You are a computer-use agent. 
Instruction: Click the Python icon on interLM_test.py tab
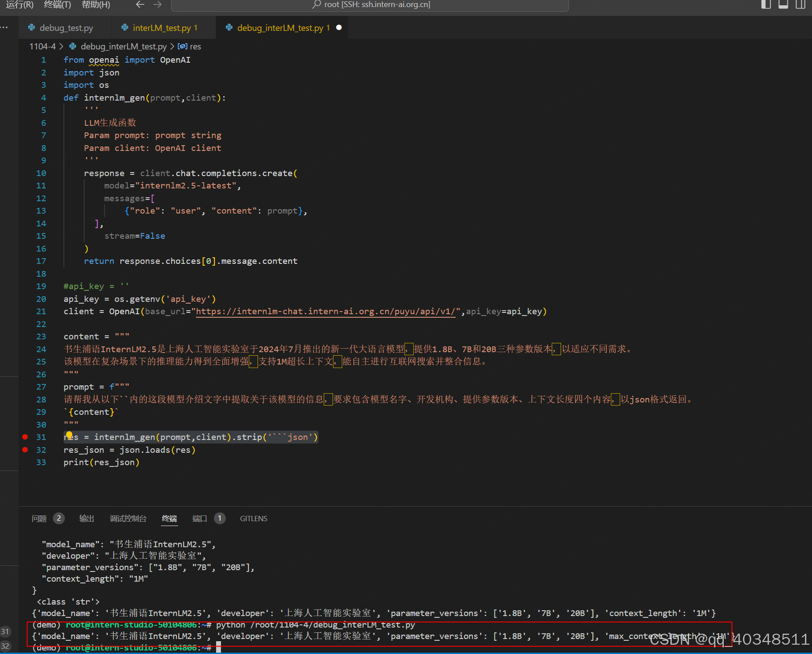click(x=125, y=27)
